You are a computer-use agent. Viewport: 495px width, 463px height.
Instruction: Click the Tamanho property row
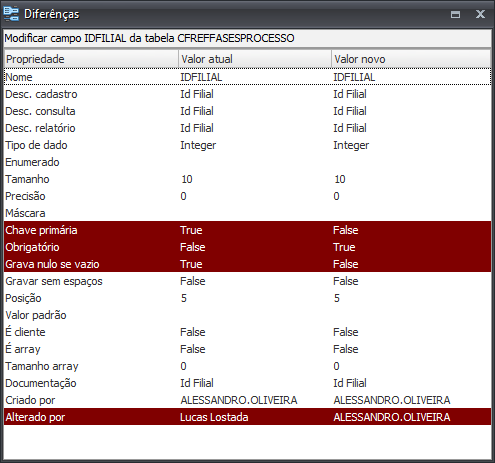pos(247,179)
